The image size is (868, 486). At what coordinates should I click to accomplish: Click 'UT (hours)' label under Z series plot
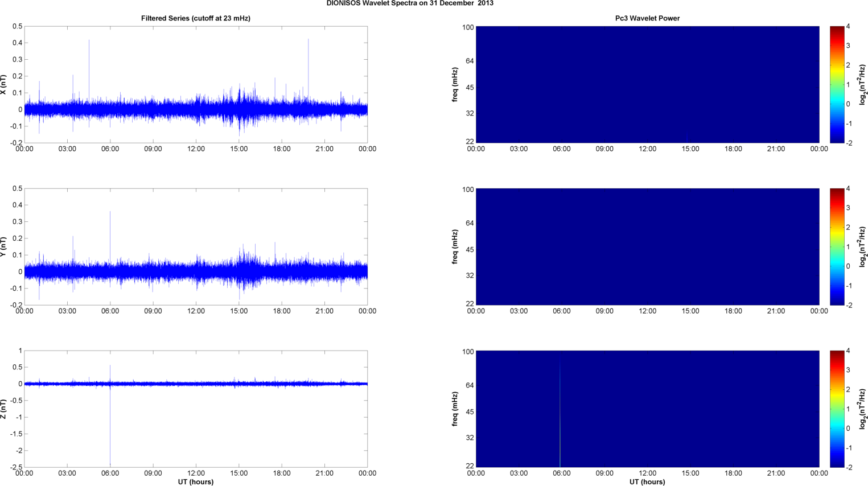[196, 482]
